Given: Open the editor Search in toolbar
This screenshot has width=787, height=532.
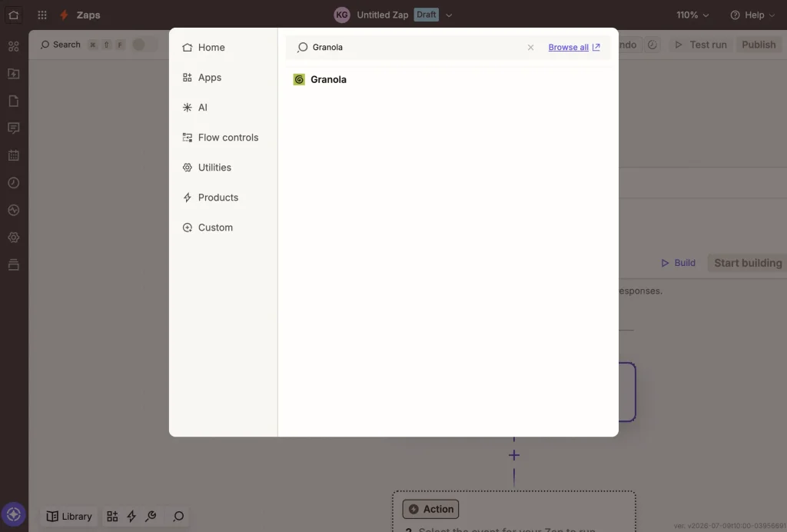Looking at the screenshot, I should coord(60,45).
